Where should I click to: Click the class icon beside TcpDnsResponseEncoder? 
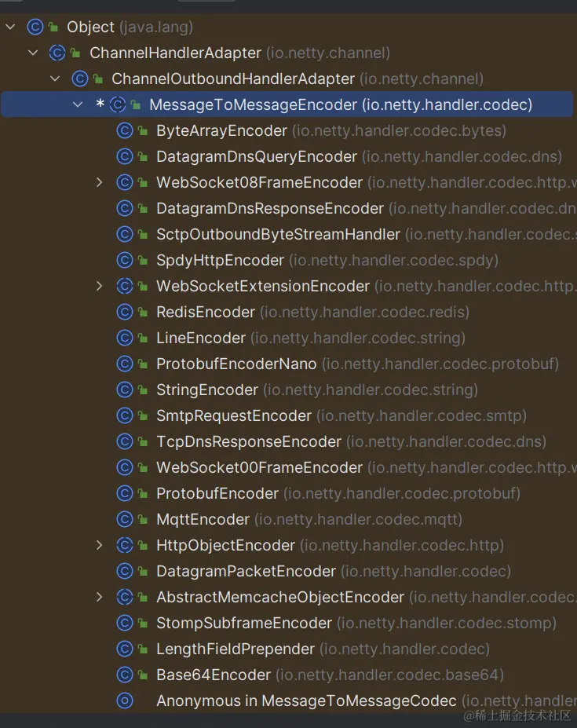(124, 441)
